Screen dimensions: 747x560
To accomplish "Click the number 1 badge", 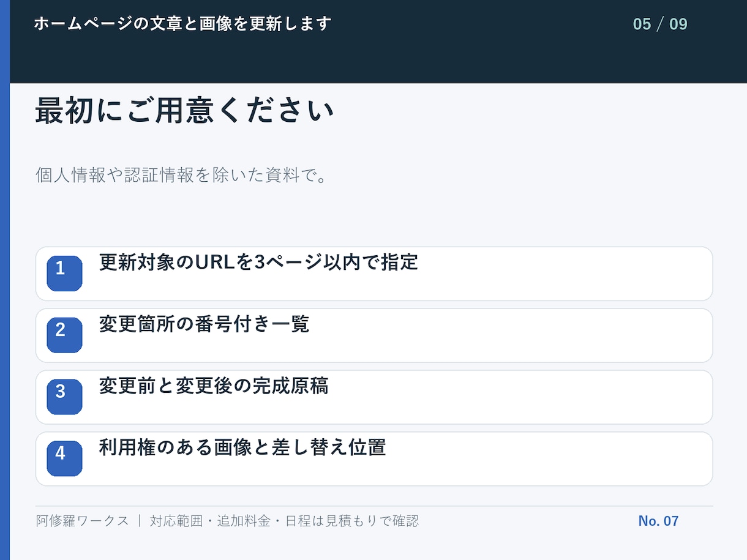I will 64,274.
